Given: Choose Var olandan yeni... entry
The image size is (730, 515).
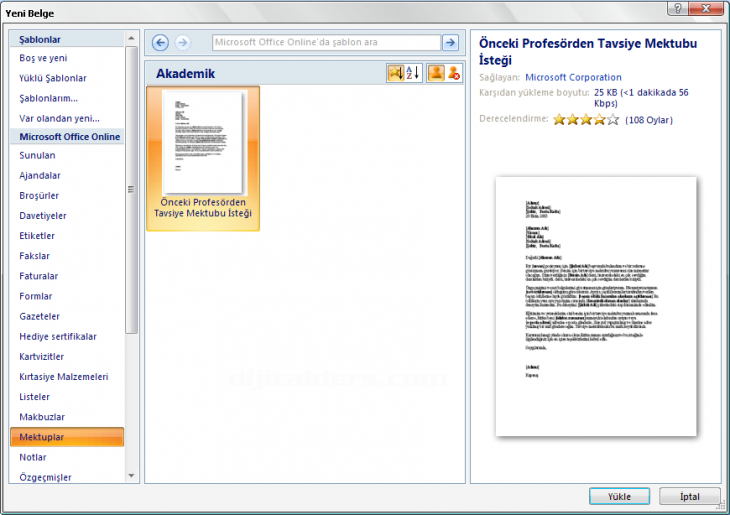Looking at the screenshot, I should coord(59,118).
